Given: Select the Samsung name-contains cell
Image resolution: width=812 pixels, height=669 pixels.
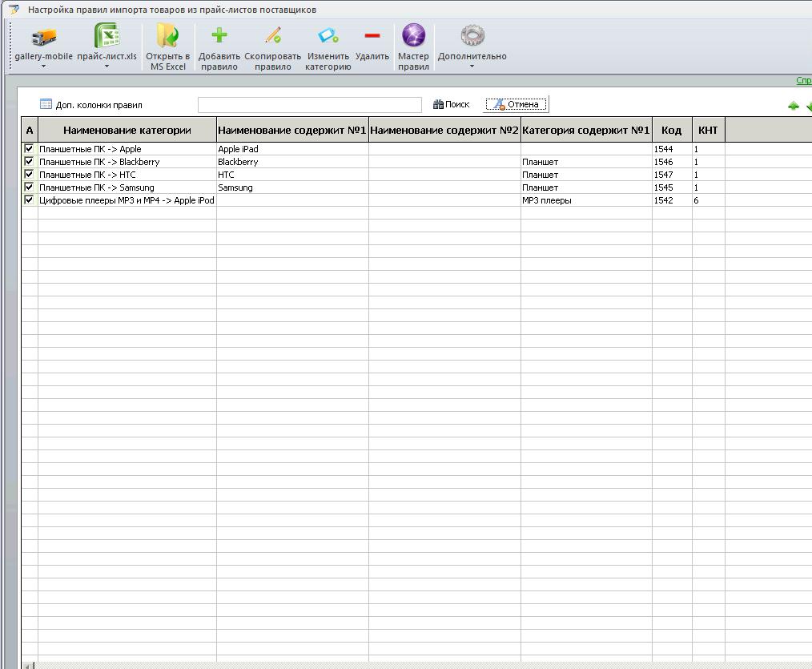Looking at the screenshot, I should [292, 187].
